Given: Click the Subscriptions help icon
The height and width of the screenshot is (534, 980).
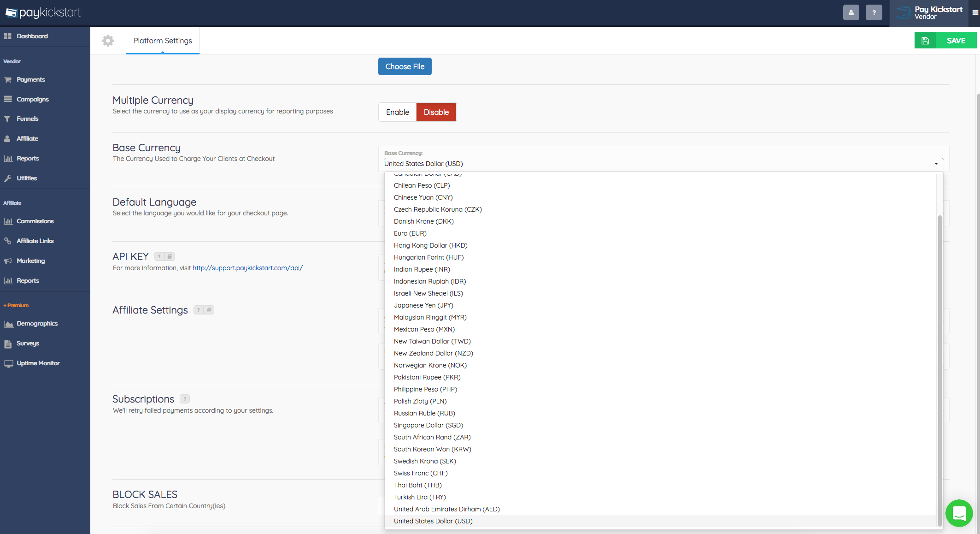Looking at the screenshot, I should 185,399.
